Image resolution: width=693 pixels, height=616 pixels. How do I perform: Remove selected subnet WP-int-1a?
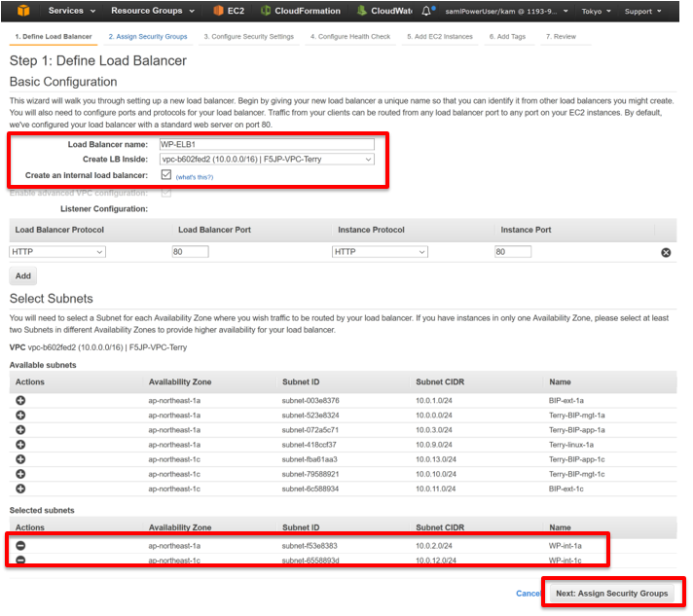click(x=20, y=546)
